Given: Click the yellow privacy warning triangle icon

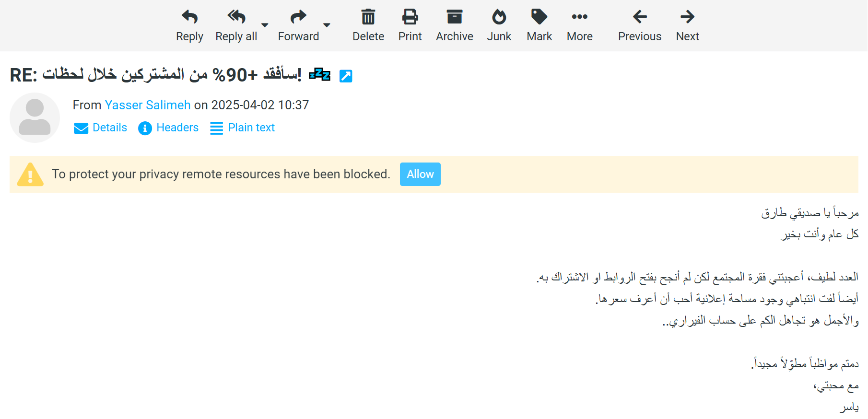Looking at the screenshot, I should [x=30, y=175].
